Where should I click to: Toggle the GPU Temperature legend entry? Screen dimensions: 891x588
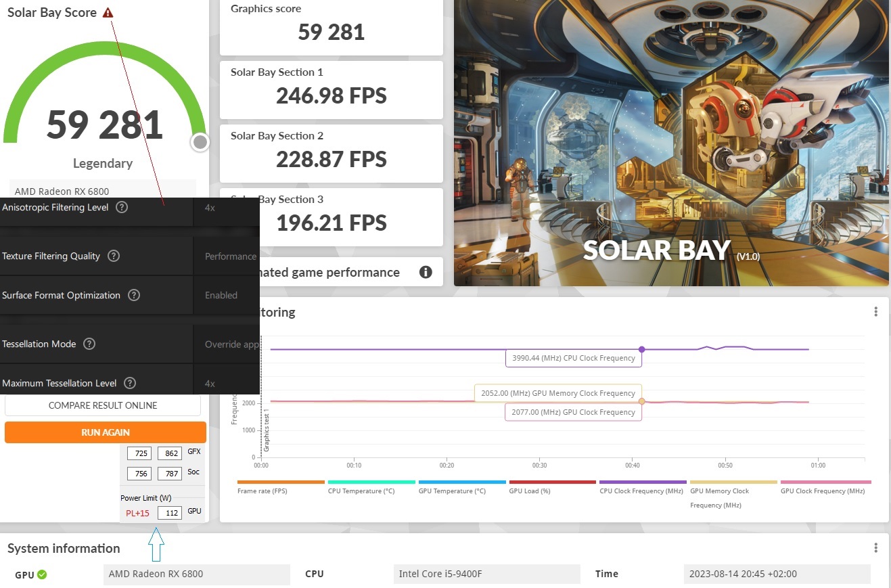pyautogui.click(x=462, y=487)
